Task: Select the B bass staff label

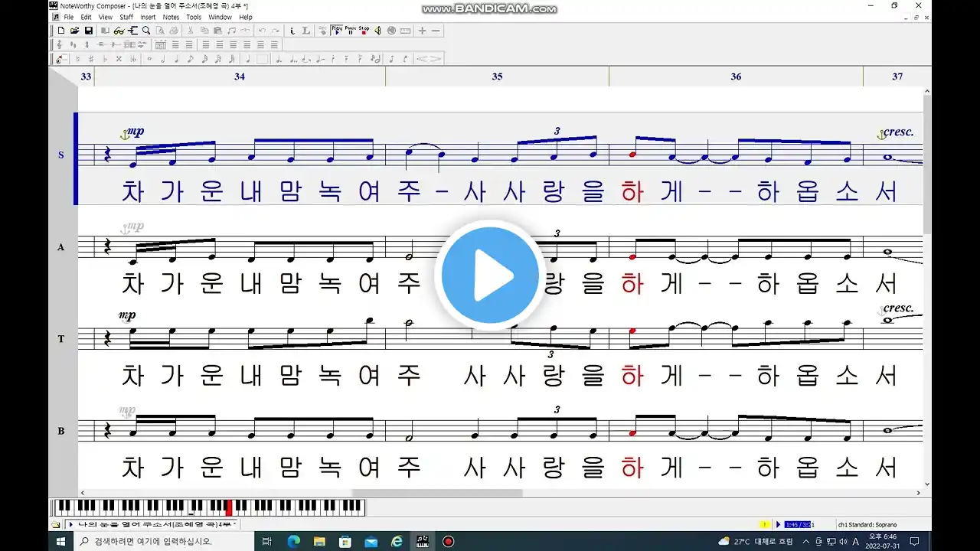Action: [60, 431]
